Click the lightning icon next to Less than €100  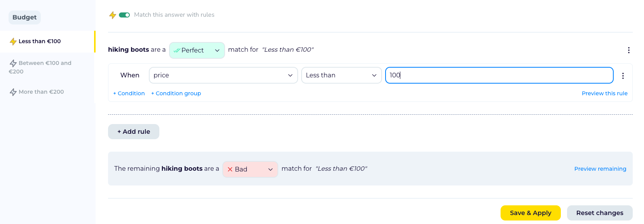pos(13,42)
